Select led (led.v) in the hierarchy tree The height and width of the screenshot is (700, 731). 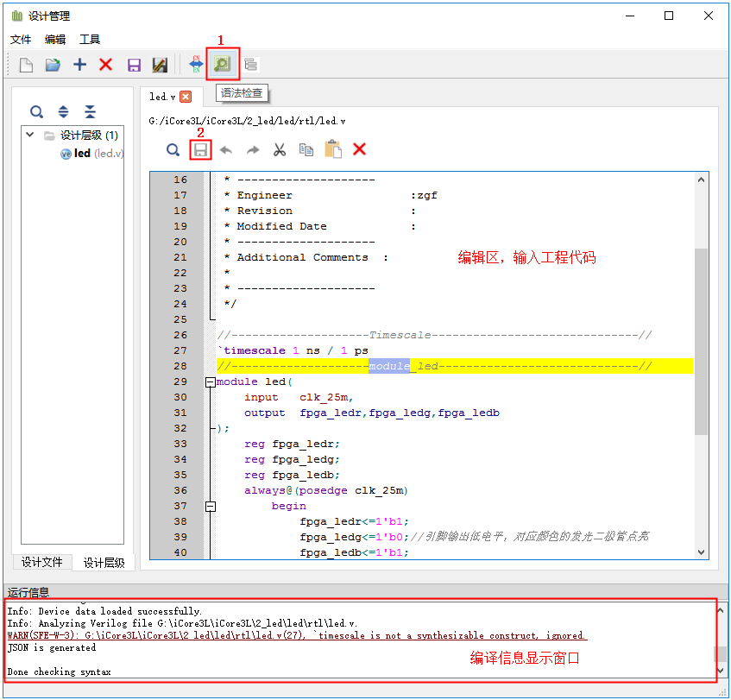point(82,154)
